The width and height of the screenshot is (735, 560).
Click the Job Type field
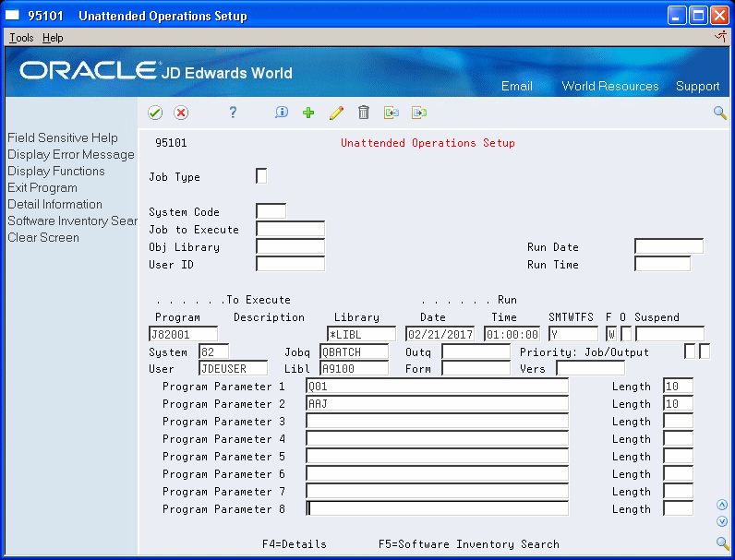click(261, 176)
